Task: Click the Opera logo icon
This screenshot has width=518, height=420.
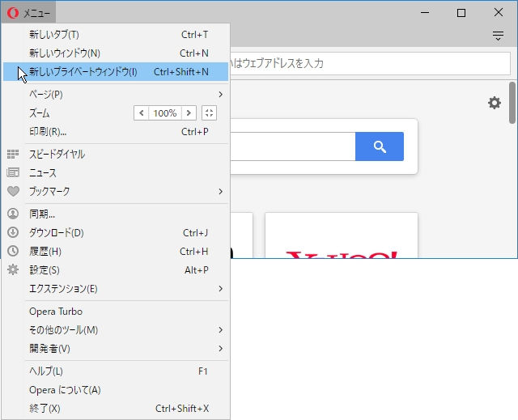Action: click(13, 13)
